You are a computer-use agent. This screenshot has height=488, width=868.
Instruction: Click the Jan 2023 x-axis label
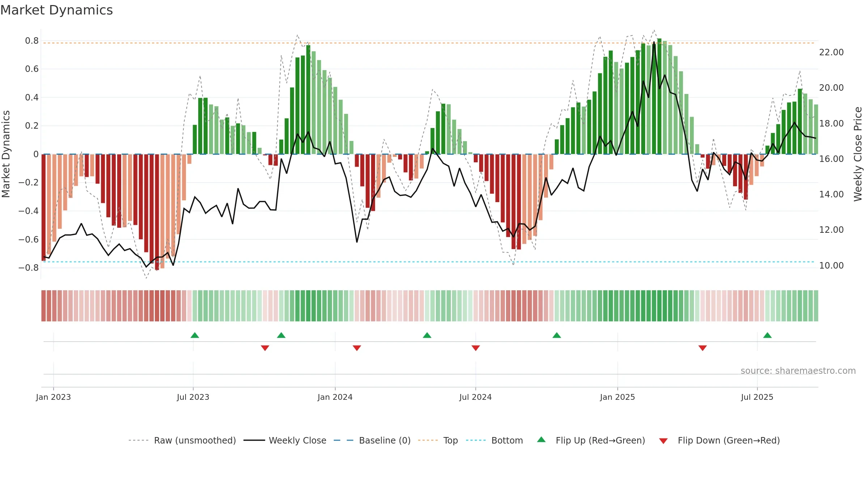coord(54,397)
